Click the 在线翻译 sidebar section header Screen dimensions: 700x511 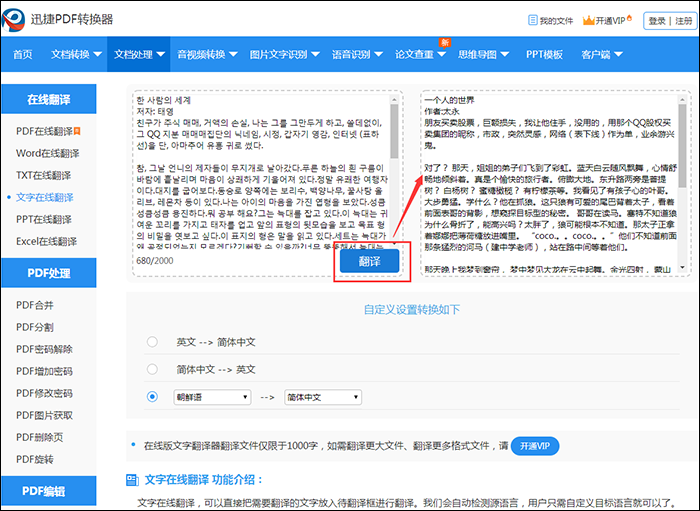pyautogui.click(x=49, y=99)
